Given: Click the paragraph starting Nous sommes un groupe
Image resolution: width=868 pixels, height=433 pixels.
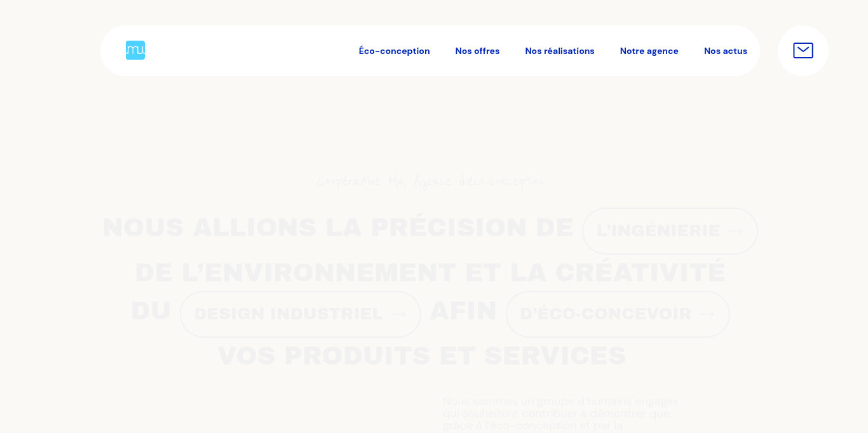Looking at the screenshot, I should pyautogui.click(x=560, y=413).
